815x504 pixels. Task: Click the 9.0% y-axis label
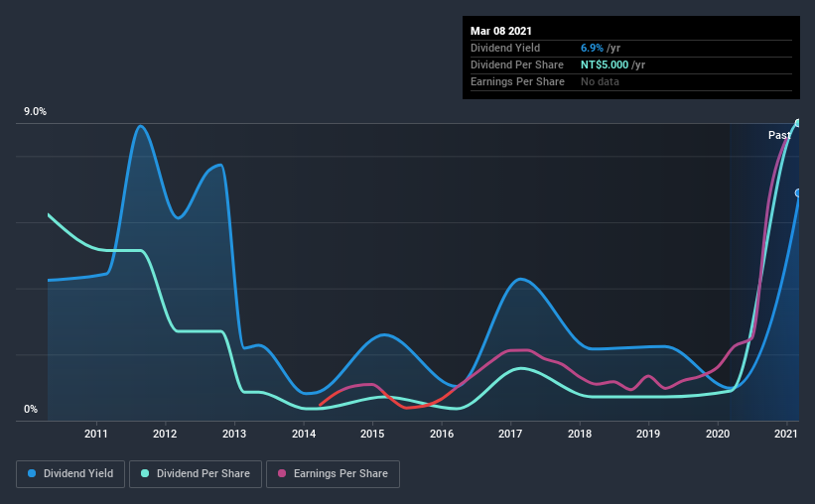pyautogui.click(x=35, y=112)
